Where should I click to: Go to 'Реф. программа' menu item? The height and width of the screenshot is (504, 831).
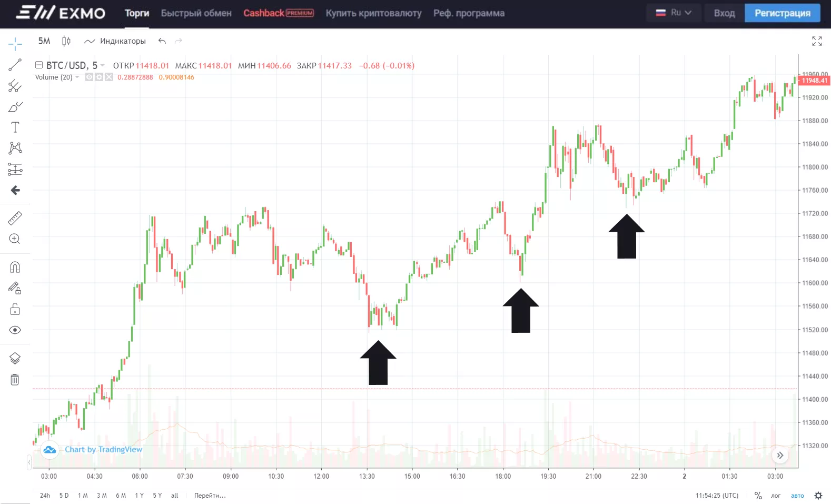(x=469, y=13)
